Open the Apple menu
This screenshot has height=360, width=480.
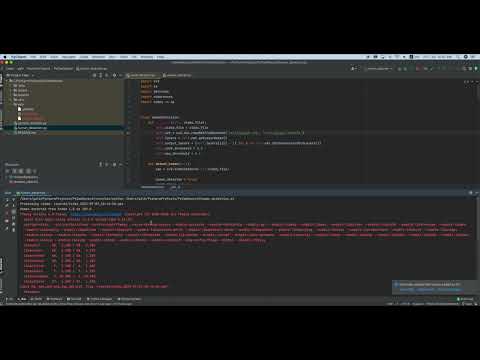click(5, 57)
